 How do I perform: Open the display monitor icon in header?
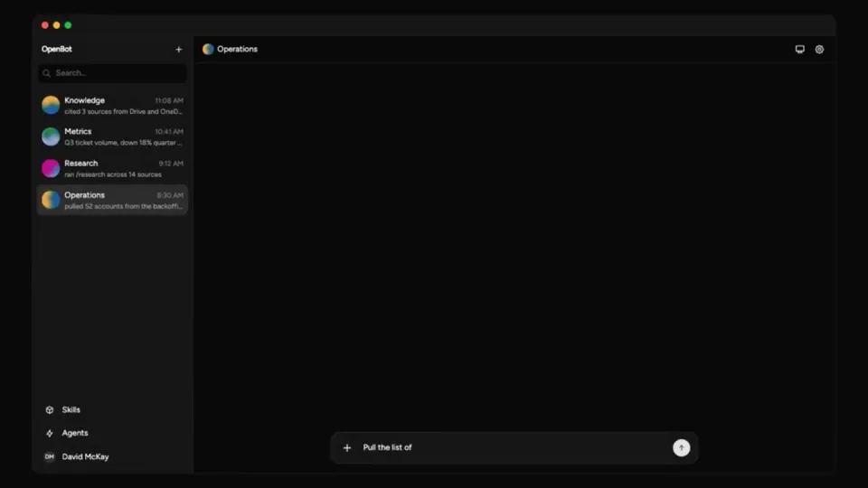click(800, 49)
